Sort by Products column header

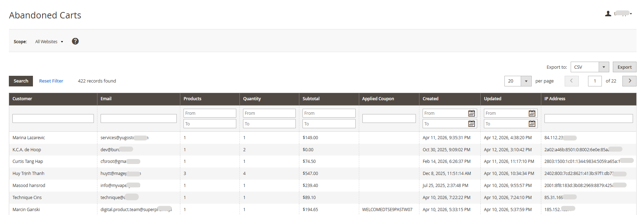[x=210, y=99]
